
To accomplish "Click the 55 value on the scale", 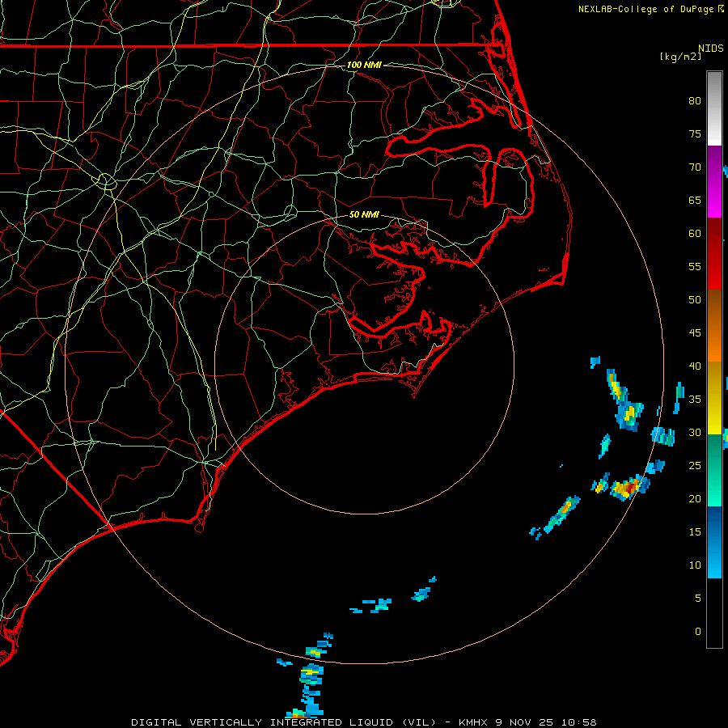I will click(x=695, y=266).
